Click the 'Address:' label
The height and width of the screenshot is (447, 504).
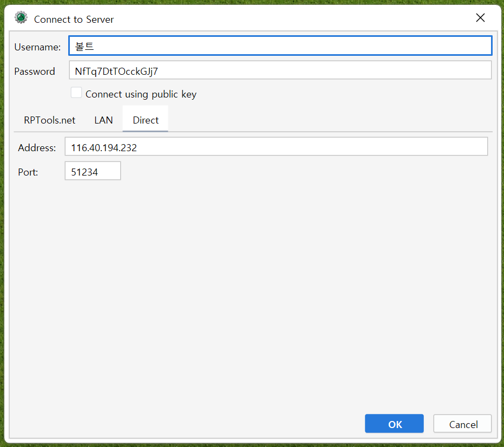(37, 148)
